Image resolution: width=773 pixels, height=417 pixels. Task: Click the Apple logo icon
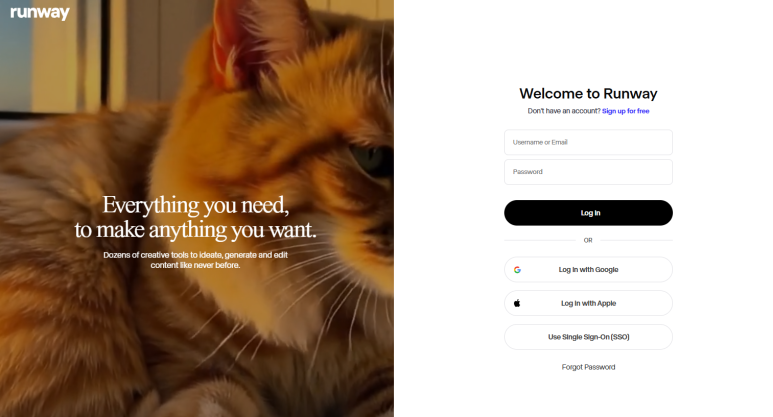pyautogui.click(x=517, y=303)
